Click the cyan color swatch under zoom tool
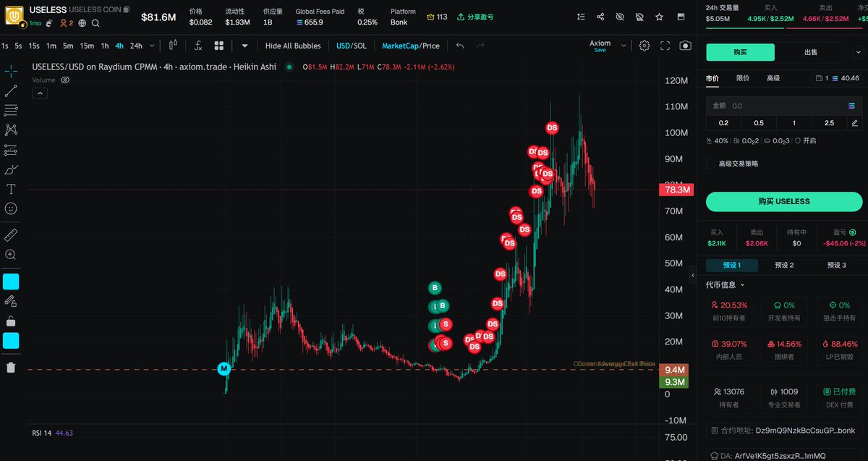This screenshot has height=461, width=868. click(x=11, y=282)
